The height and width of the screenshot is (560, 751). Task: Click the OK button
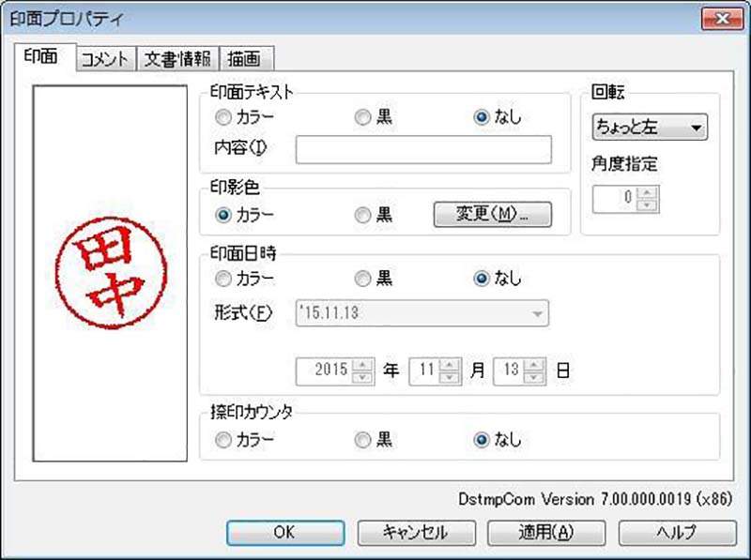[284, 532]
